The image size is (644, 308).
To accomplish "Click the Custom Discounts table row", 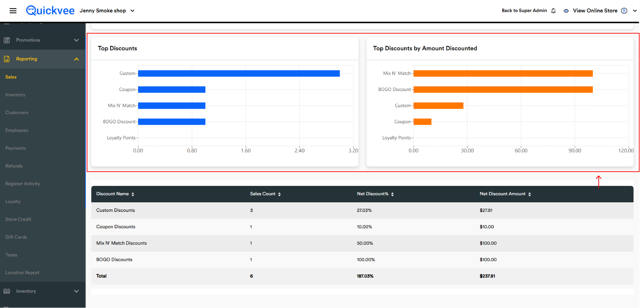I will click(362, 210).
